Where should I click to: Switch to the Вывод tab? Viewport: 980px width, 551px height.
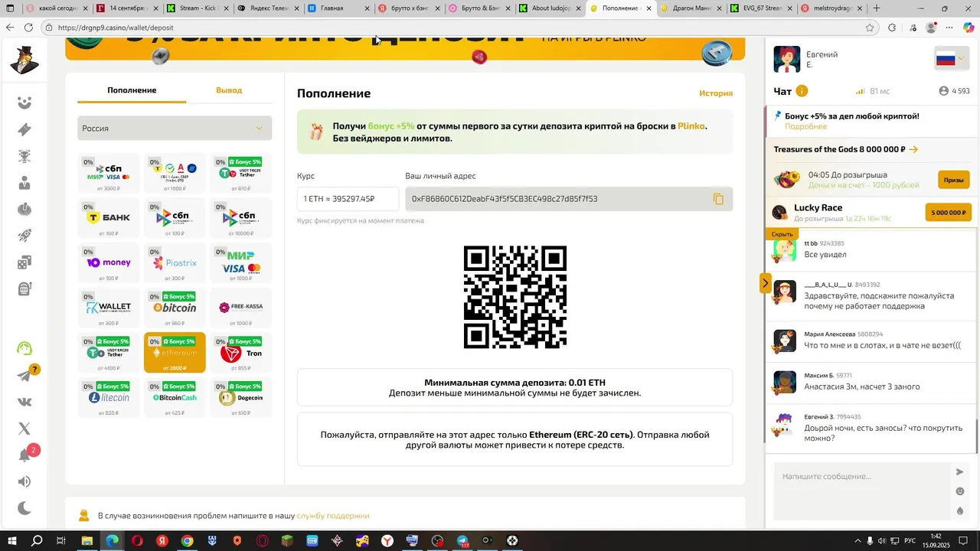tap(229, 90)
